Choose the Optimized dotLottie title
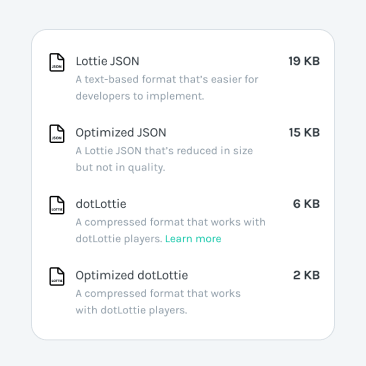This screenshot has width=366, height=366. (132, 276)
